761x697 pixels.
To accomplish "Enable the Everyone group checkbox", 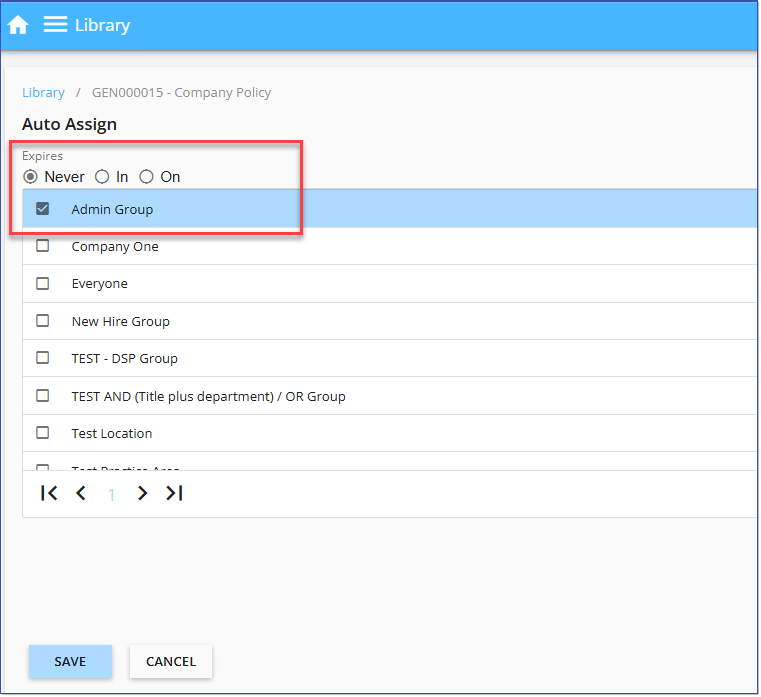I will point(43,283).
